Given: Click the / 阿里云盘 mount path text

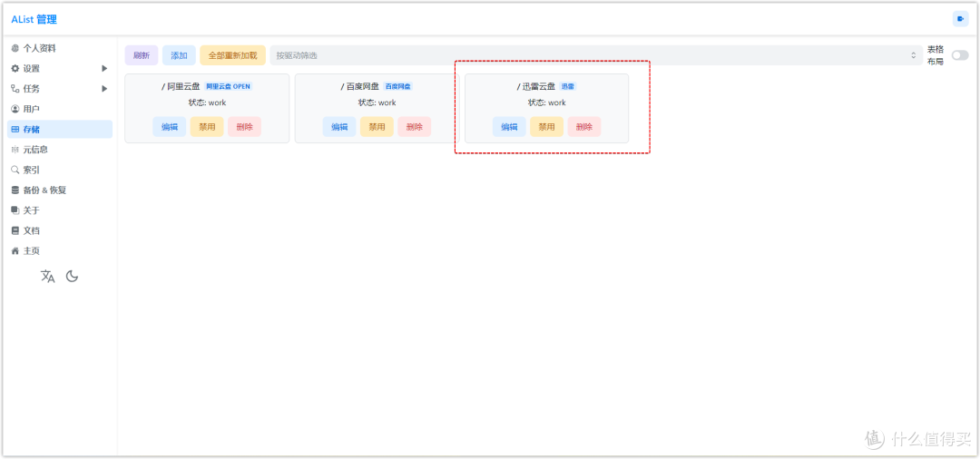Looking at the screenshot, I should (x=181, y=86).
